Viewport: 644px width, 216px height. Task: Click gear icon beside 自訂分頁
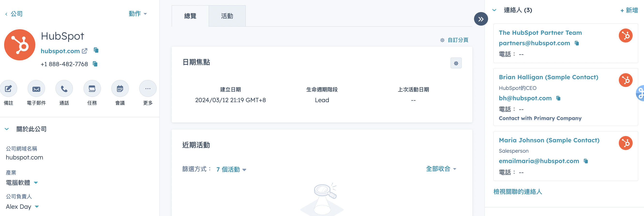442,40
